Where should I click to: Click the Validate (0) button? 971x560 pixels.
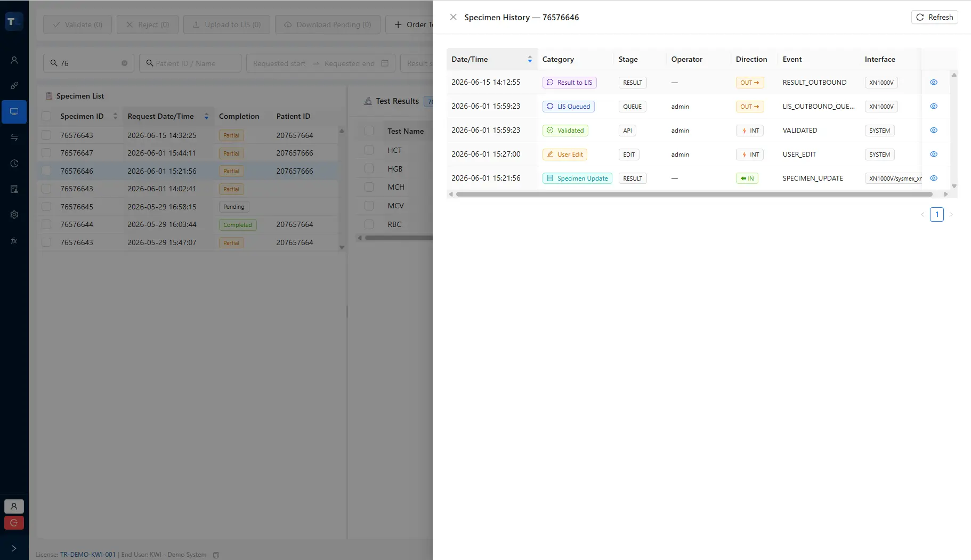(x=78, y=25)
